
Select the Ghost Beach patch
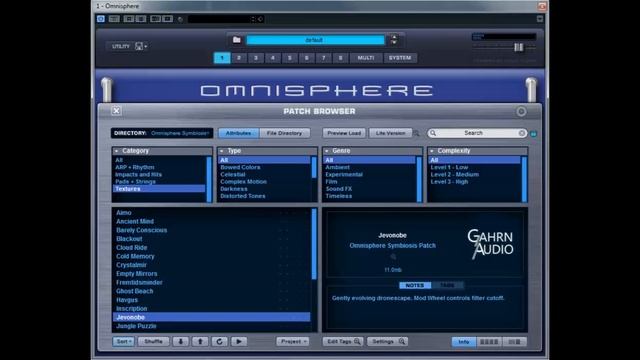coord(134,291)
